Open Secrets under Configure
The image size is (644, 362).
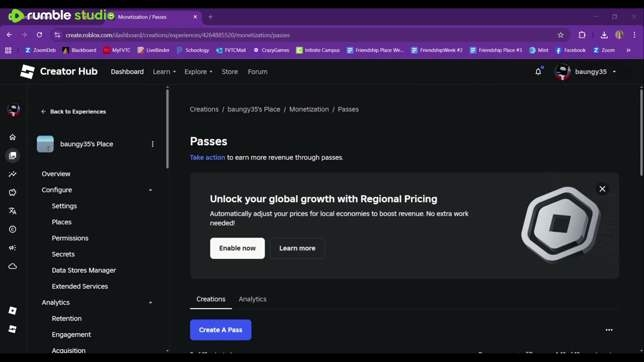(63, 254)
